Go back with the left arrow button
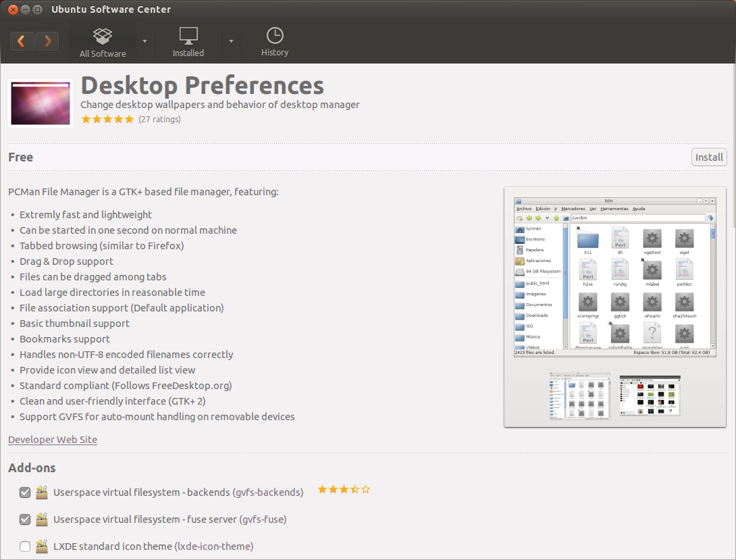This screenshot has height=560, width=736. [22, 41]
